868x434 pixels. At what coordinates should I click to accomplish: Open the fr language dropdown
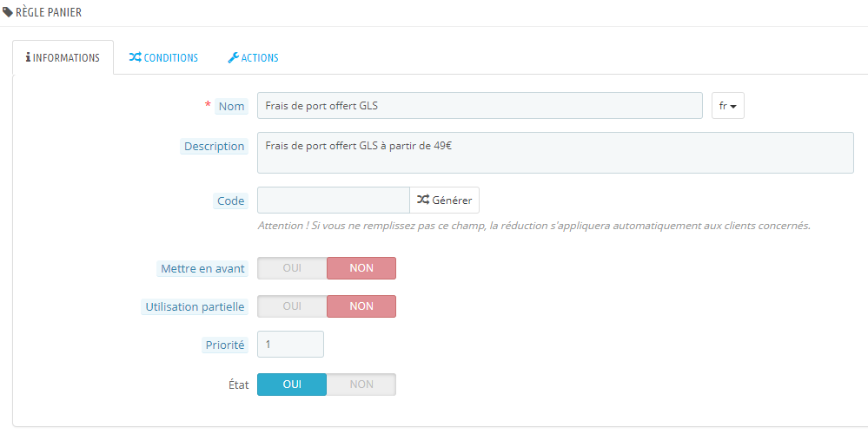tap(727, 106)
